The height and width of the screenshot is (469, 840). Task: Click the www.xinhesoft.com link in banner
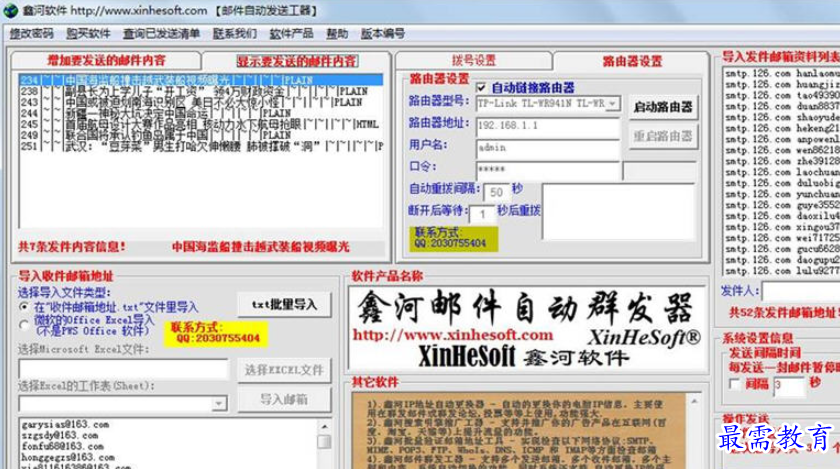pos(453,335)
